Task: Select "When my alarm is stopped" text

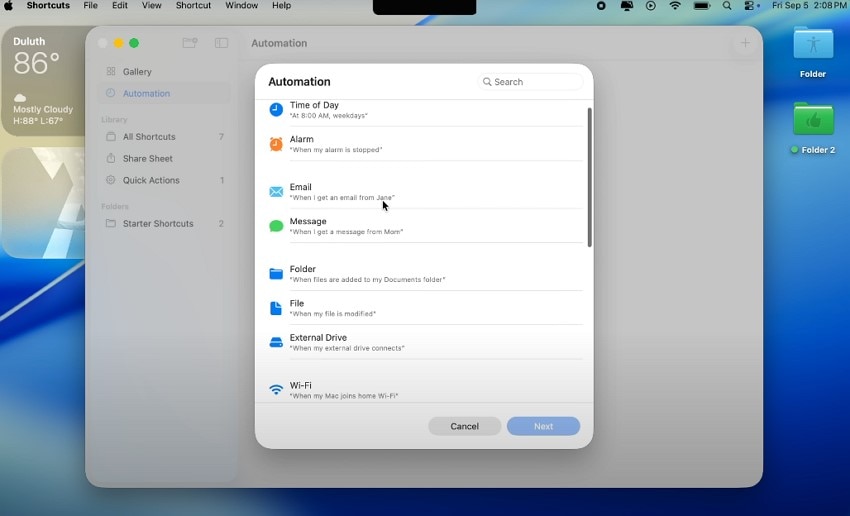Action: (336, 150)
